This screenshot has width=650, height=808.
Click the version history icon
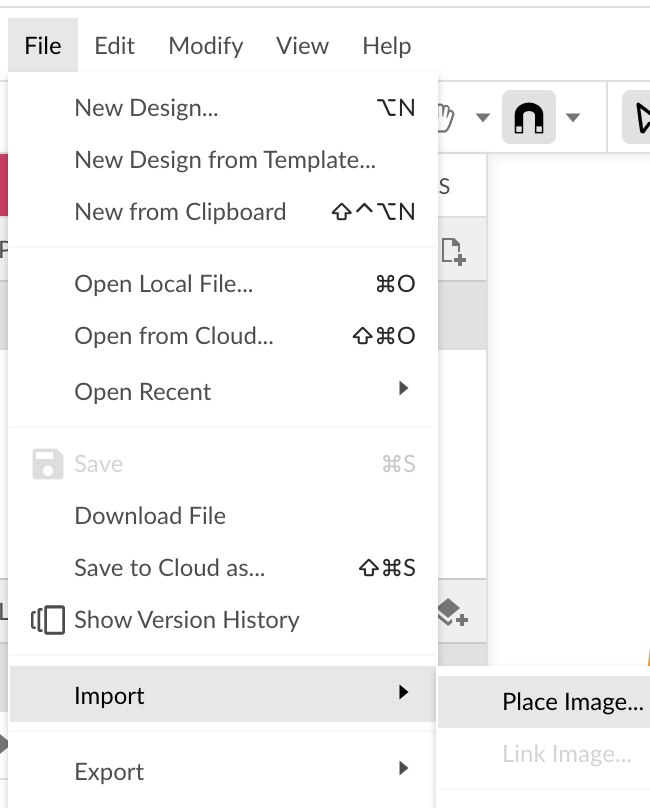[48, 620]
